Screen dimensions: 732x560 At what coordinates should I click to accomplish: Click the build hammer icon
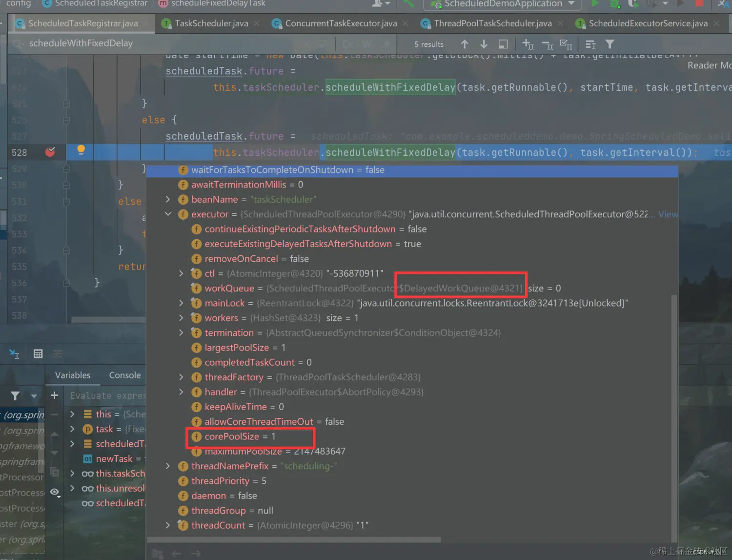pos(408,3)
